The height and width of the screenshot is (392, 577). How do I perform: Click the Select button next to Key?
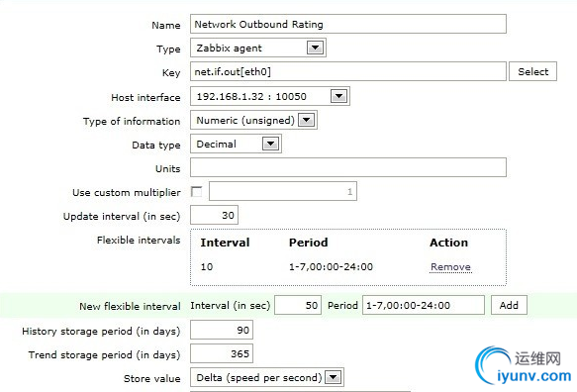pos(532,71)
